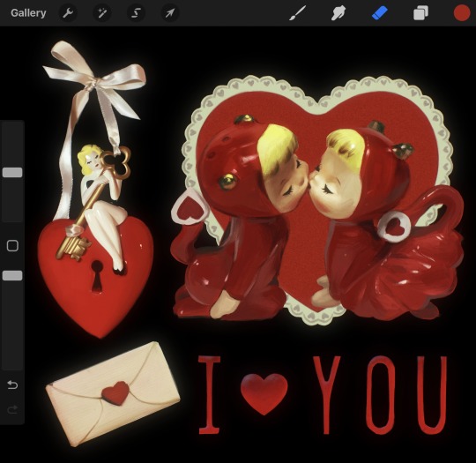
Task: Select the Selection tool (S icon)
Action: [x=136, y=13]
